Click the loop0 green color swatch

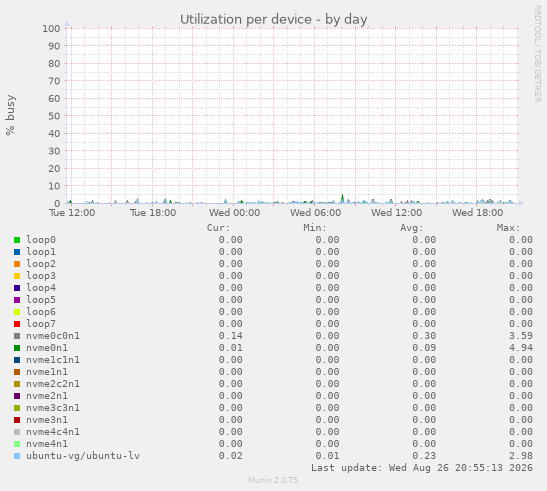click(x=17, y=240)
